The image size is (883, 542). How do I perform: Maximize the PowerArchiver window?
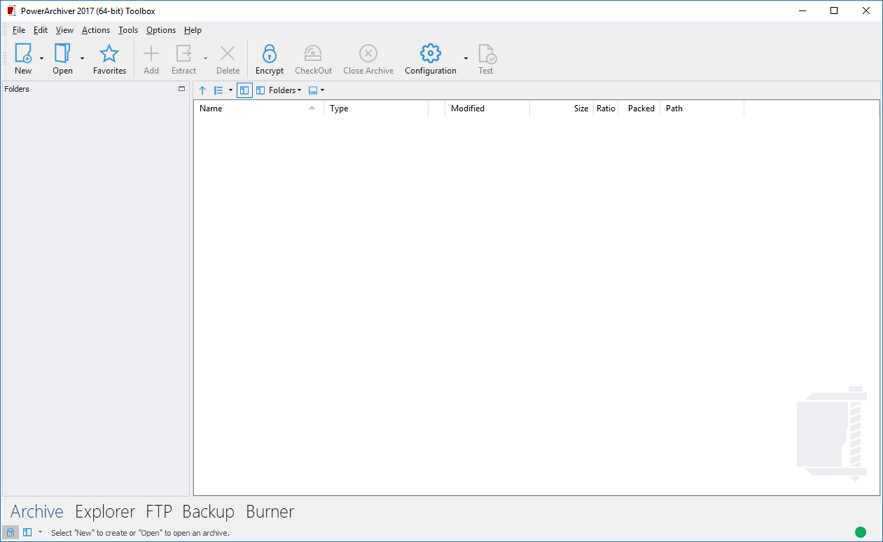[x=834, y=11]
